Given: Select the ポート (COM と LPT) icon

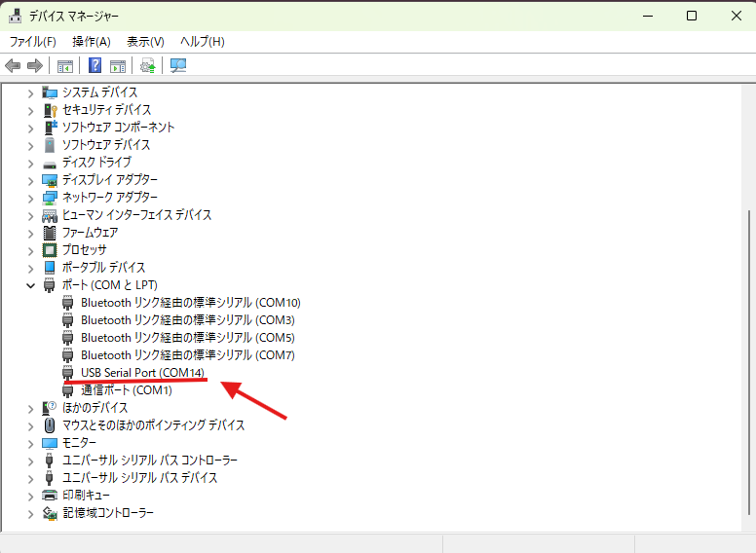Looking at the screenshot, I should click(x=49, y=284).
